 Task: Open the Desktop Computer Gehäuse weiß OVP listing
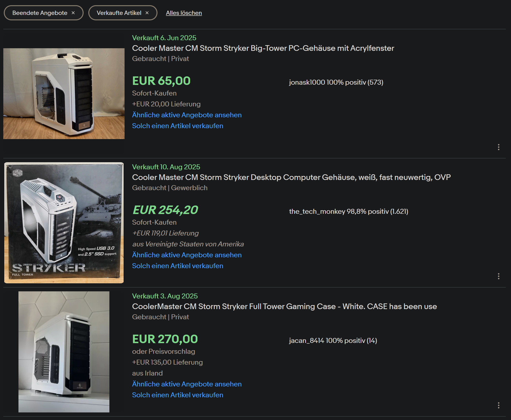coord(291,177)
